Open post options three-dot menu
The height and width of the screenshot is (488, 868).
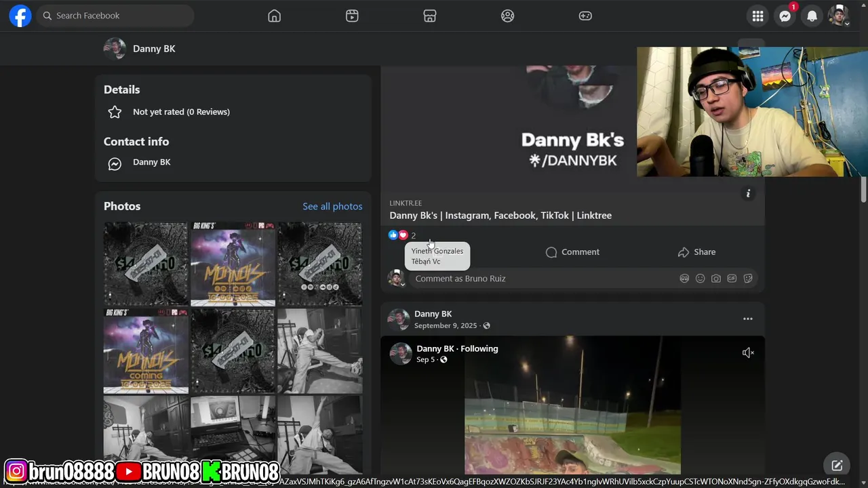click(747, 319)
